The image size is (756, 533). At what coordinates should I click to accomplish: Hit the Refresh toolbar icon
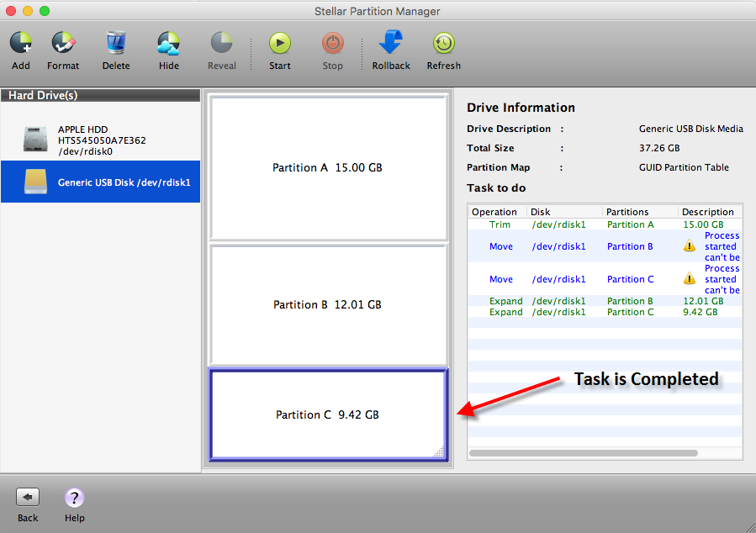tap(443, 44)
